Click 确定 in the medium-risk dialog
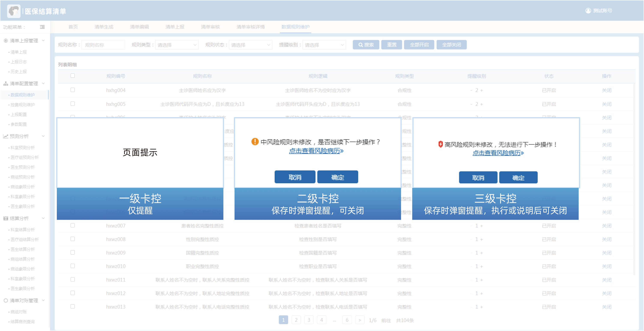Image resolution: width=644 pixels, height=331 pixels. pos(337,177)
